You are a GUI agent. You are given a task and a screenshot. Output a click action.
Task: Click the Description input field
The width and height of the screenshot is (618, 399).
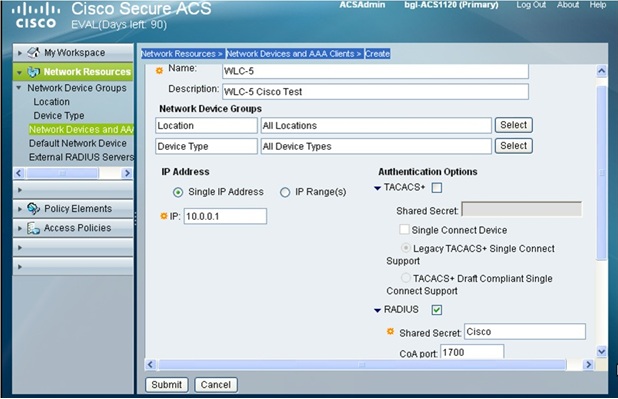[x=375, y=91]
